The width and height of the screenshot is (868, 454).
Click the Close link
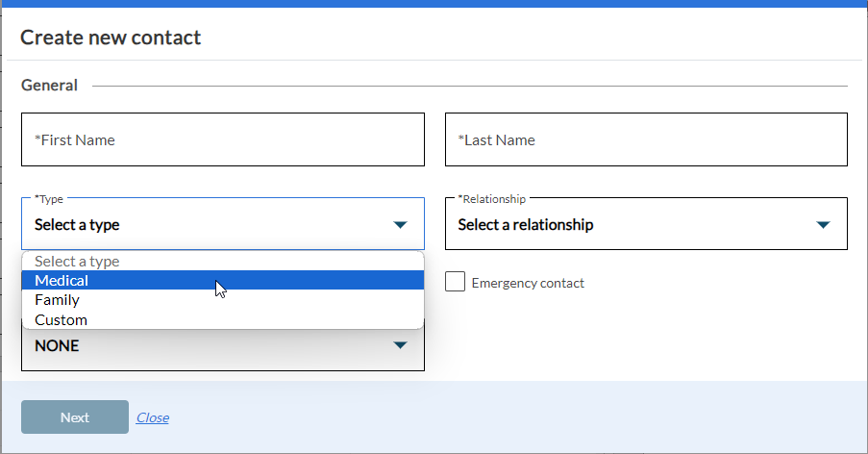(x=153, y=417)
